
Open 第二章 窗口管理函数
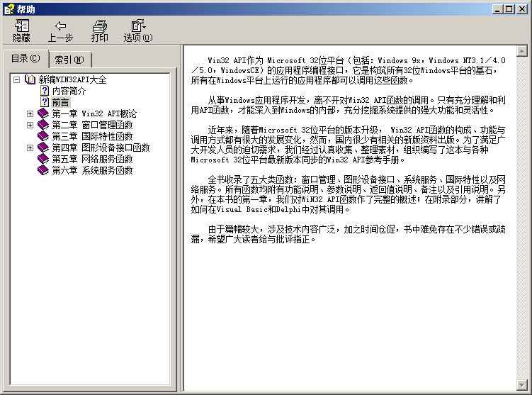[x=92, y=125]
